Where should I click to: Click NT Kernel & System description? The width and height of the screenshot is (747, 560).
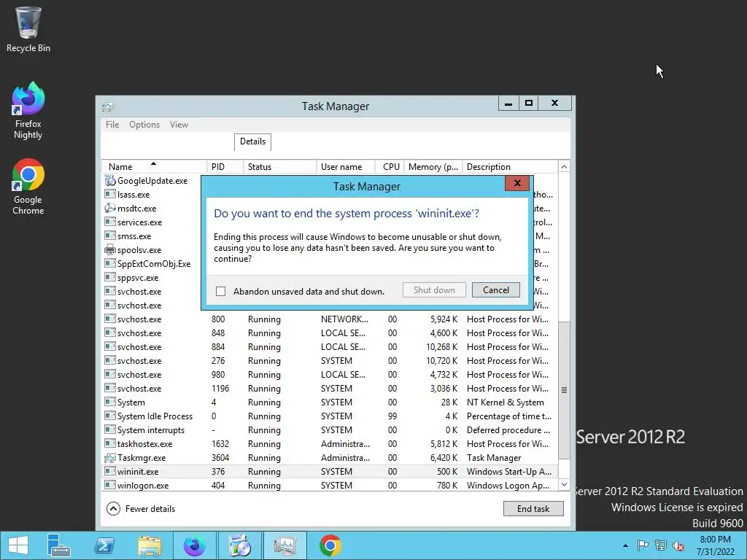click(505, 402)
